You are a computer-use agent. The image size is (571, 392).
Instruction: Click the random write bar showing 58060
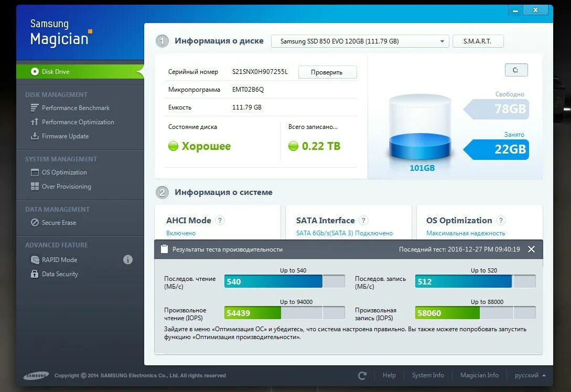(475, 313)
